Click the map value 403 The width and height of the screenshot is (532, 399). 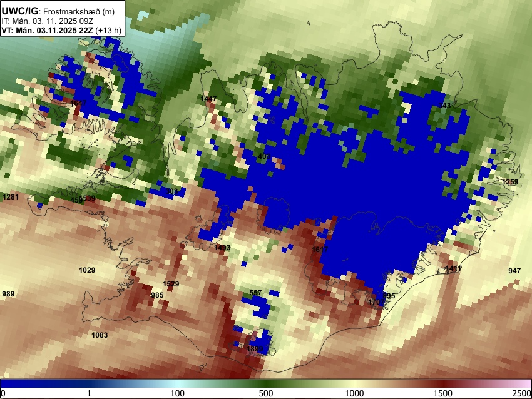264,156
